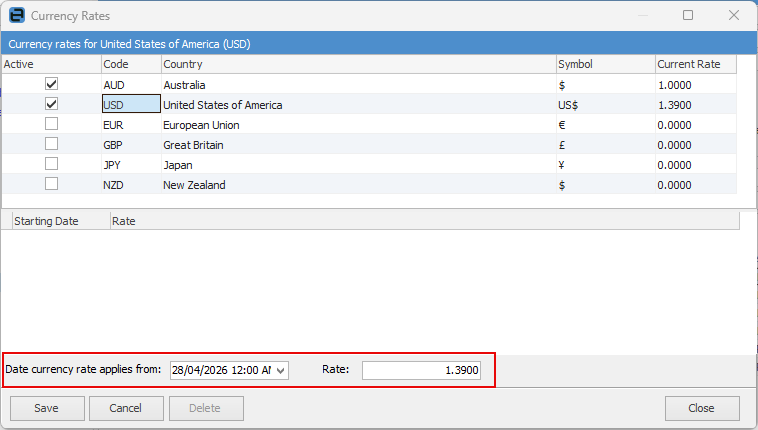758x430 pixels.
Task: Click the New Zealand country cell
Action: pos(359,185)
